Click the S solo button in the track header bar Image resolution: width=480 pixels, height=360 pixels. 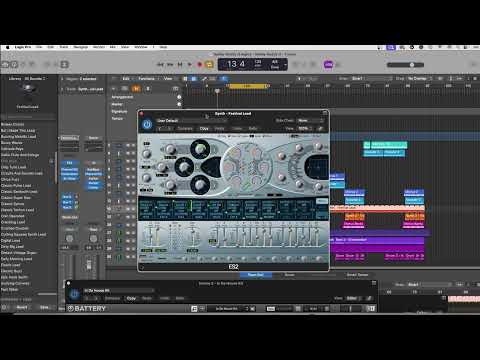pyautogui.click(x=148, y=89)
